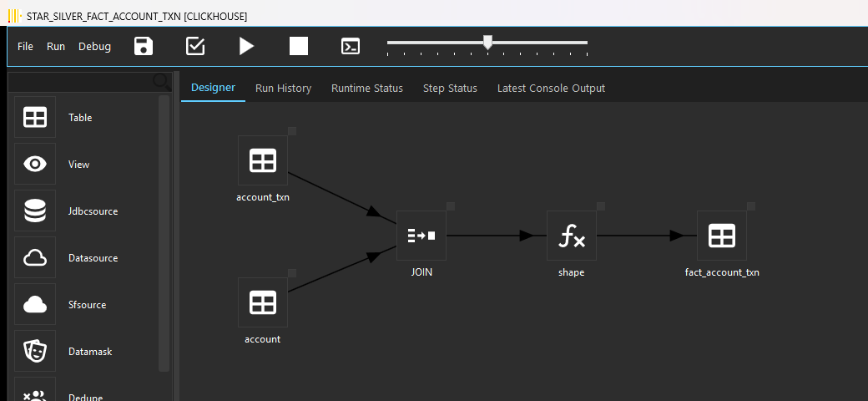The width and height of the screenshot is (868, 401).
Task: Select the account table node
Action: [x=263, y=303]
